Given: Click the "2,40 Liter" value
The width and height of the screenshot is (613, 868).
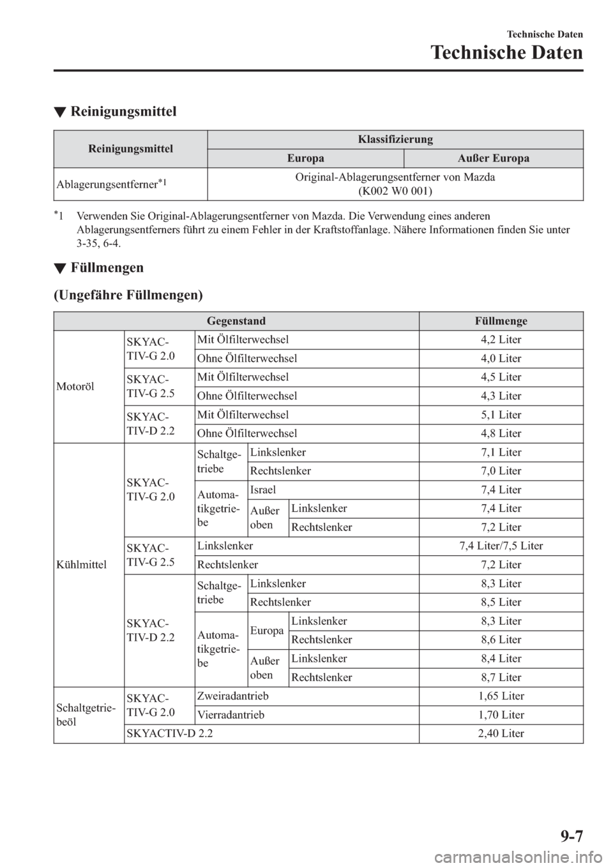Looking at the screenshot, I should [x=501, y=734].
